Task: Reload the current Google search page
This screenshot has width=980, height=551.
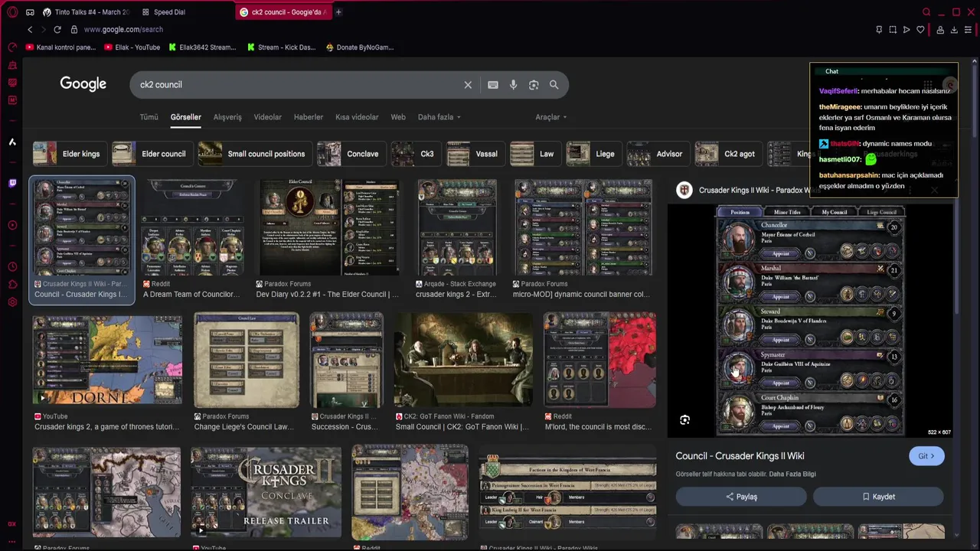Action: coord(57,29)
